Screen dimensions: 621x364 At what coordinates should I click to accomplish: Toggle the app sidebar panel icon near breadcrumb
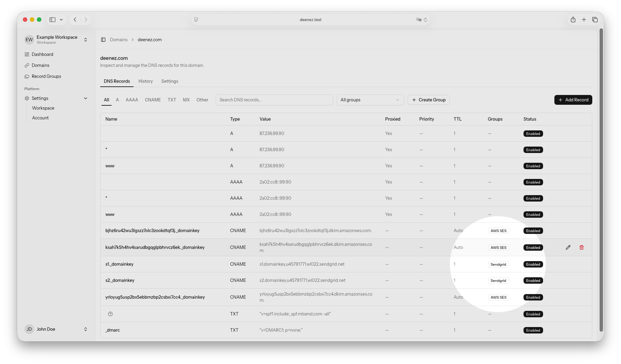pos(103,40)
